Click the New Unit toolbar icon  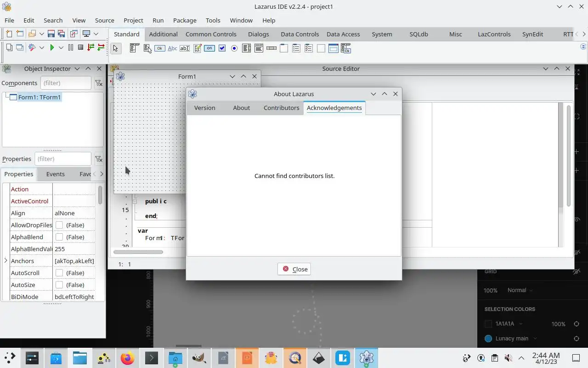click(x=9, y=34)
